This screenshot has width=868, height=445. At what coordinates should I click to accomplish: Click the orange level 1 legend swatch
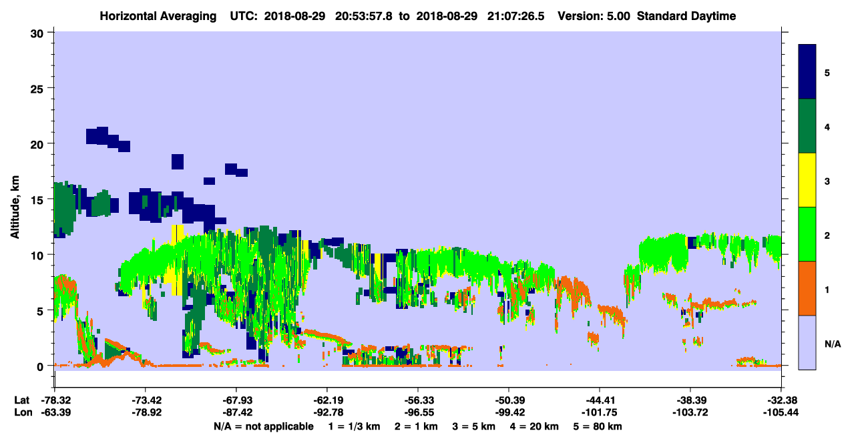tap(807, 288)
